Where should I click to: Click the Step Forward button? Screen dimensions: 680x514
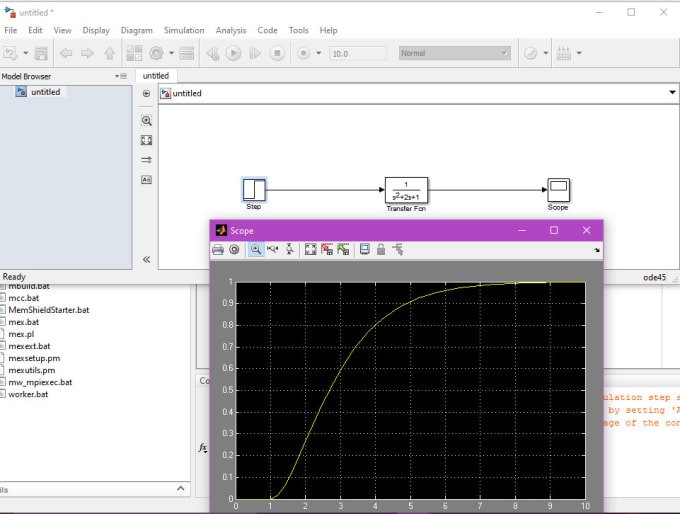point(255,53)
